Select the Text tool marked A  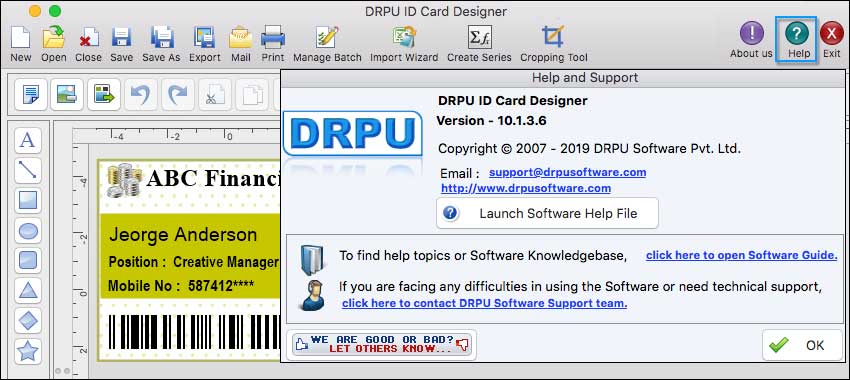[x=28, y=141]
